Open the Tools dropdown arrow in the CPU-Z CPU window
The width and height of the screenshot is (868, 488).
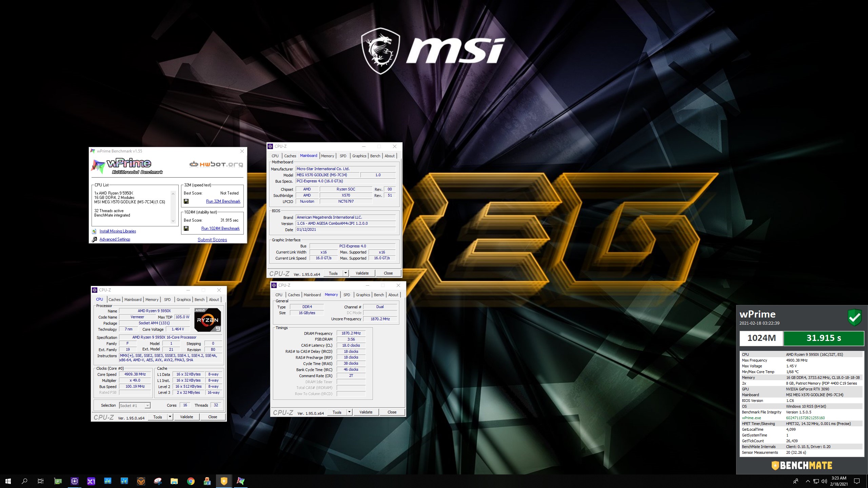(170, 417)
